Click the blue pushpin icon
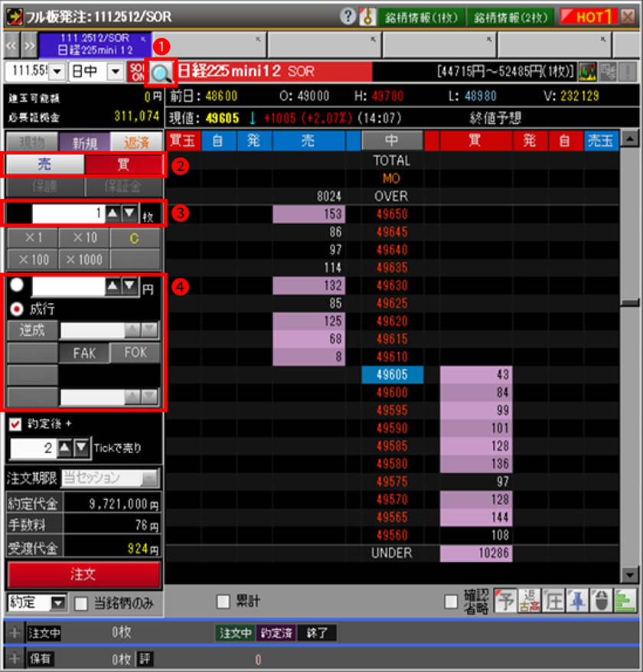 577,602
